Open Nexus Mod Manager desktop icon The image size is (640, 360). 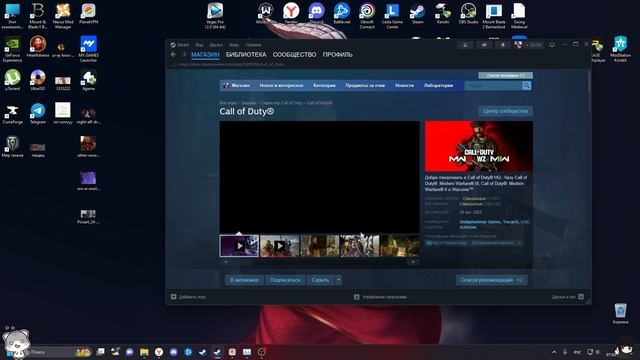tap(63, 16)
